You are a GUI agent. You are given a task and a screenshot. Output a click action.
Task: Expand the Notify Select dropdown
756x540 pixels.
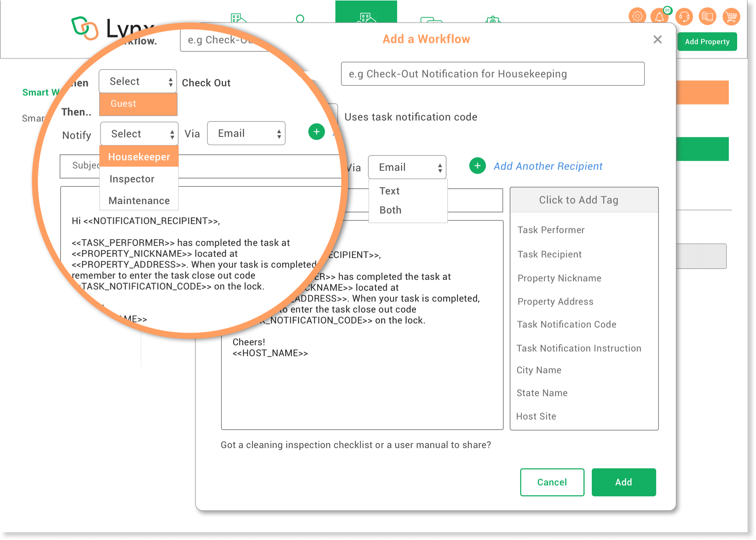point(139,134)
